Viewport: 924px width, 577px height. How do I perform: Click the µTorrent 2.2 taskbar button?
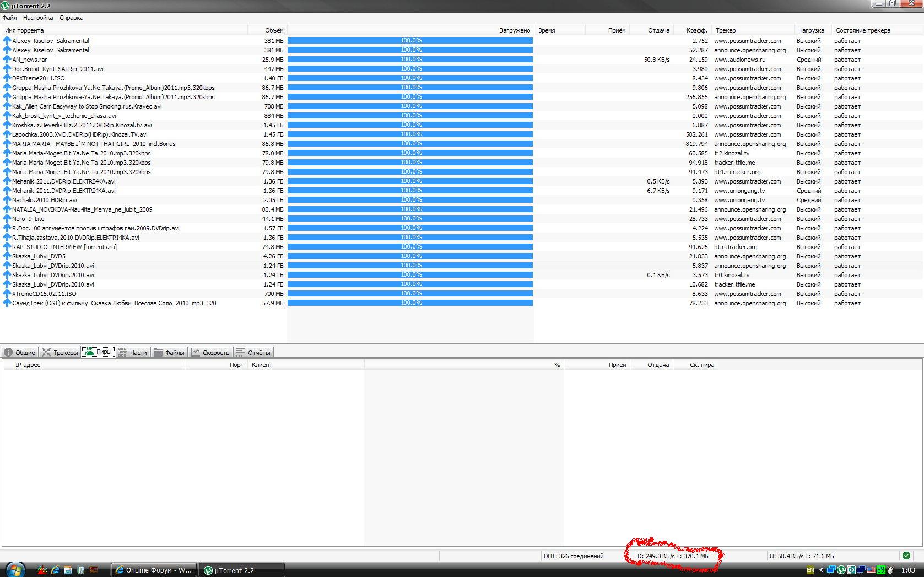coord(241,570)
